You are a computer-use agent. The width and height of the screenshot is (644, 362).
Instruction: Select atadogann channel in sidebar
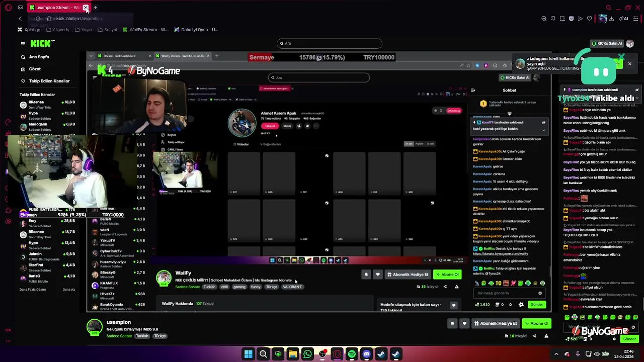[47, 126]
